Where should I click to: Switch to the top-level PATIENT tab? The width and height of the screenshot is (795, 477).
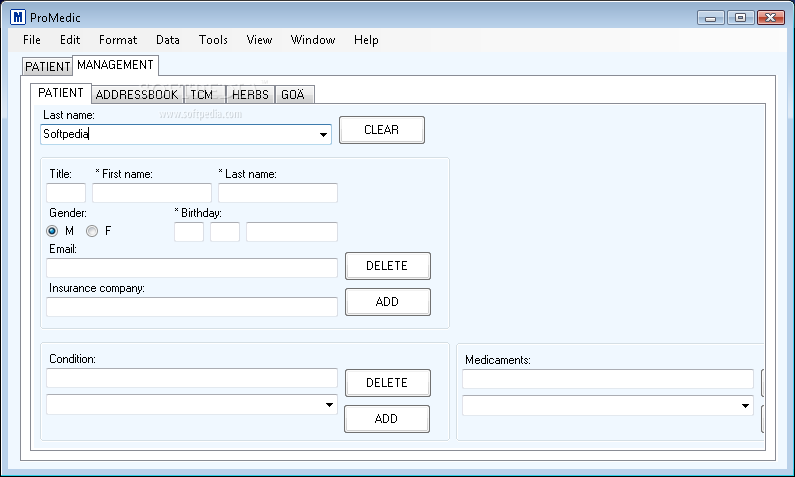pos(47,66)
